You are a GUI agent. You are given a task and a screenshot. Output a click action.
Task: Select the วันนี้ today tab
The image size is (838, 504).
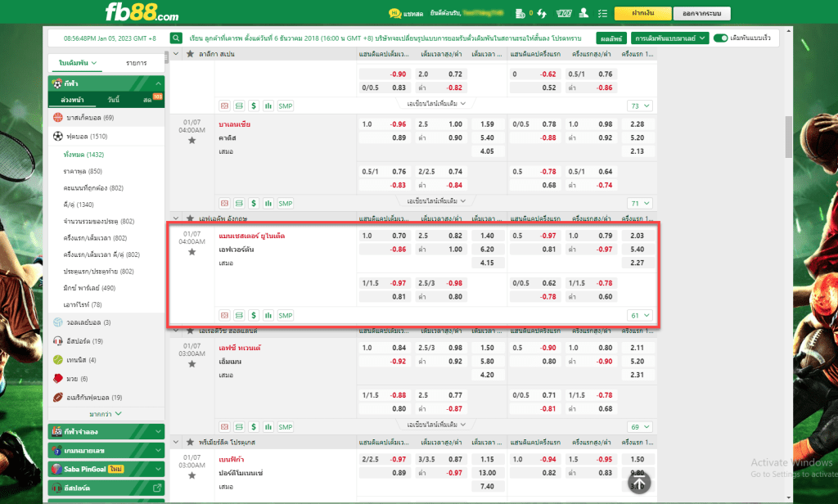click(113, 100)
